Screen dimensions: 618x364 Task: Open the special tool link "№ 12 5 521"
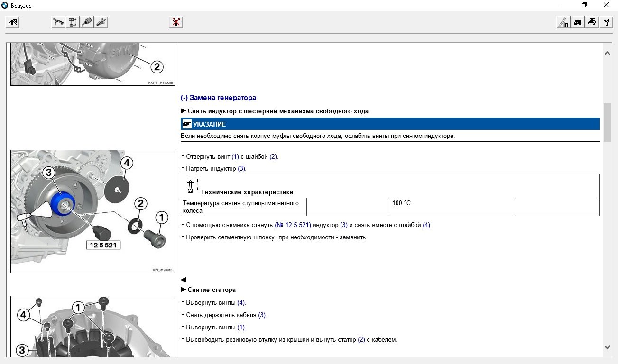(293, 225)
